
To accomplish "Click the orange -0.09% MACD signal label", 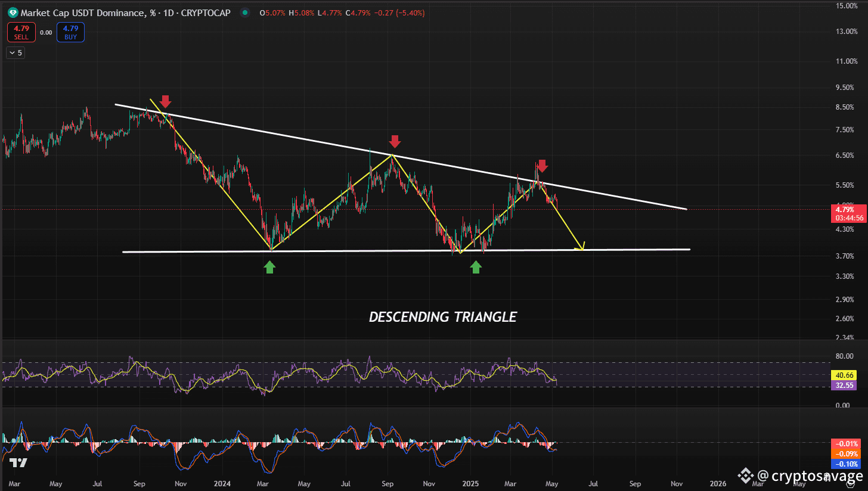I will (x=846, y=453).
